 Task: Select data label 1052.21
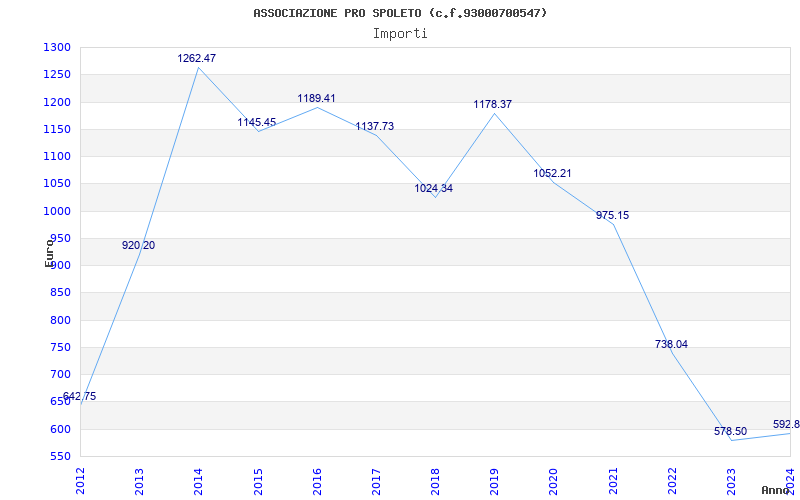click(x=552, y=173)
